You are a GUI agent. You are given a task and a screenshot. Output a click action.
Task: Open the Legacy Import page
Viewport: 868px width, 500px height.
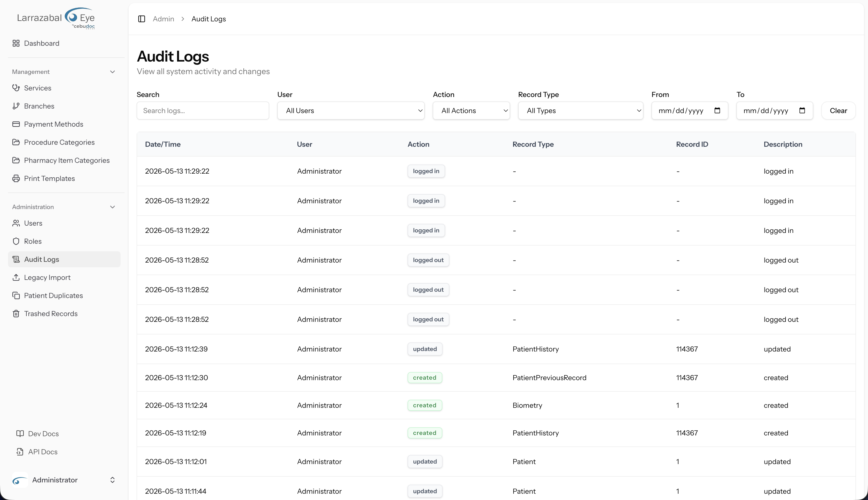click(x=64, y=277)
